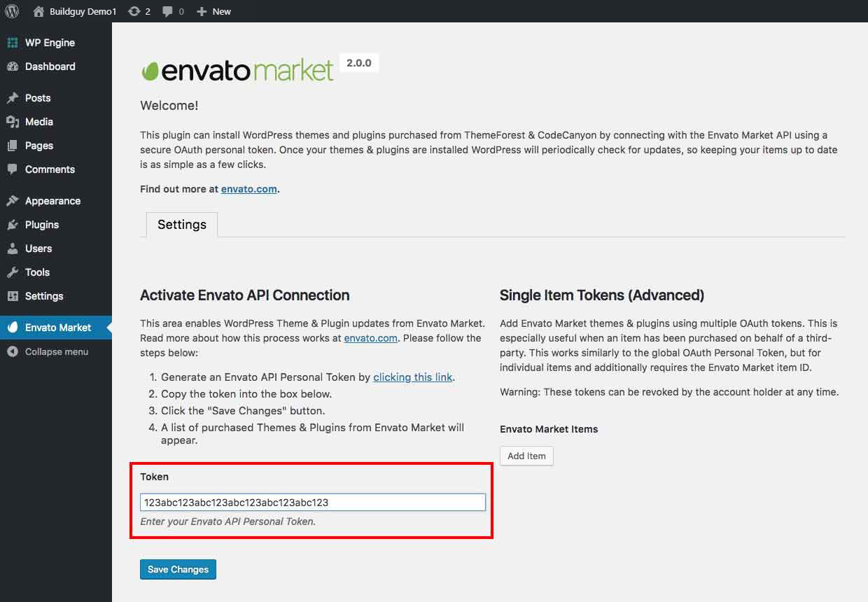Open the Plugins menu item

click(x=41, y=225)
